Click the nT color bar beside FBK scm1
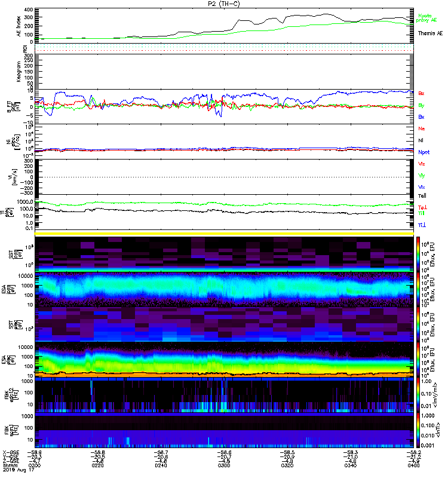 [x=418, y=430]
